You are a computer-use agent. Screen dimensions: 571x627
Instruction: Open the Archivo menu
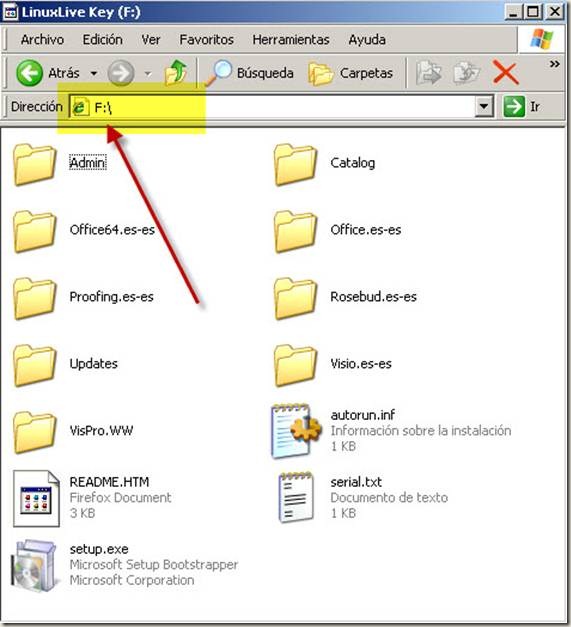point(42,40)
